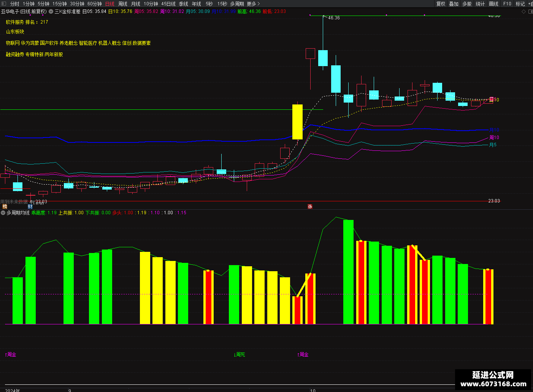The height and width of the screenshot is (392, 533).
Task: Open the 统计 statistics button
Action: coord(480,4)
